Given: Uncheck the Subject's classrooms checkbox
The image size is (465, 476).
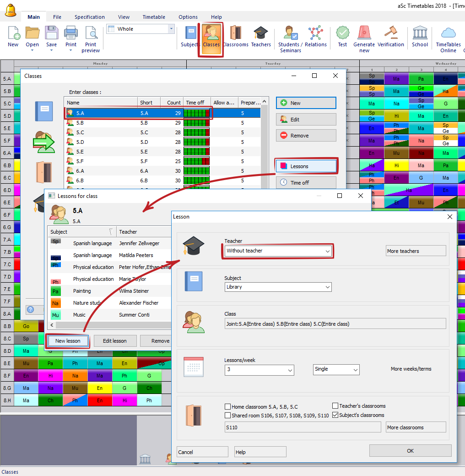Looking at the screenshot, I should click(335, 415).
